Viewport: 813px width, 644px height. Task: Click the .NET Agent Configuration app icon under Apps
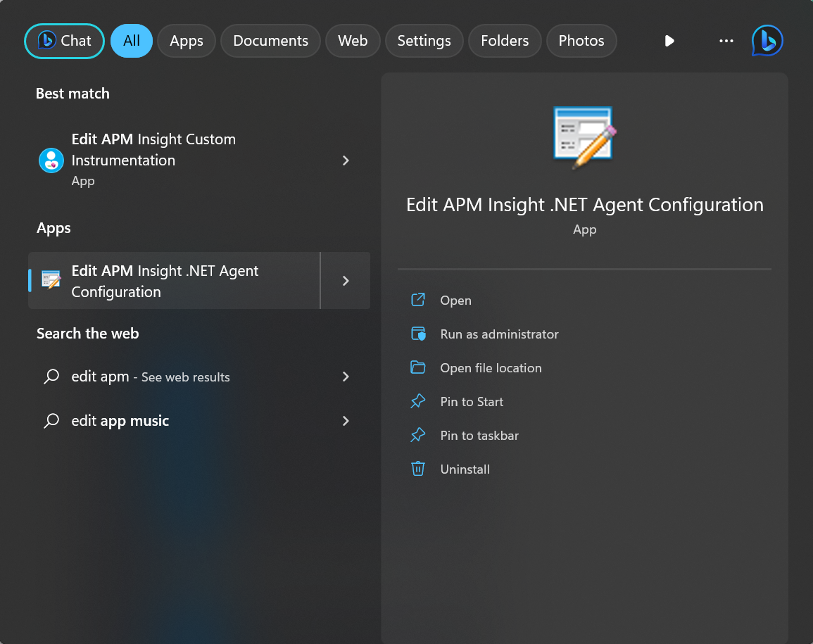tap(50, 280)
